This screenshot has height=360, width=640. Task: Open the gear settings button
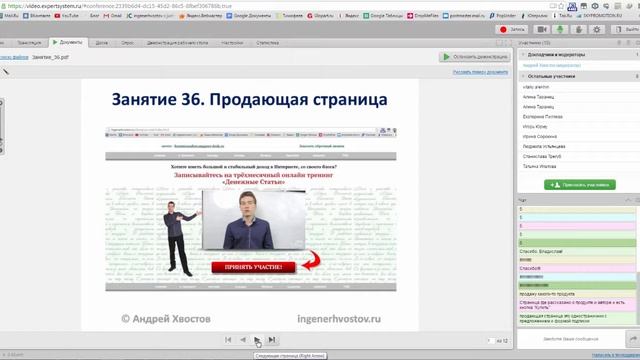click(597, 29)
